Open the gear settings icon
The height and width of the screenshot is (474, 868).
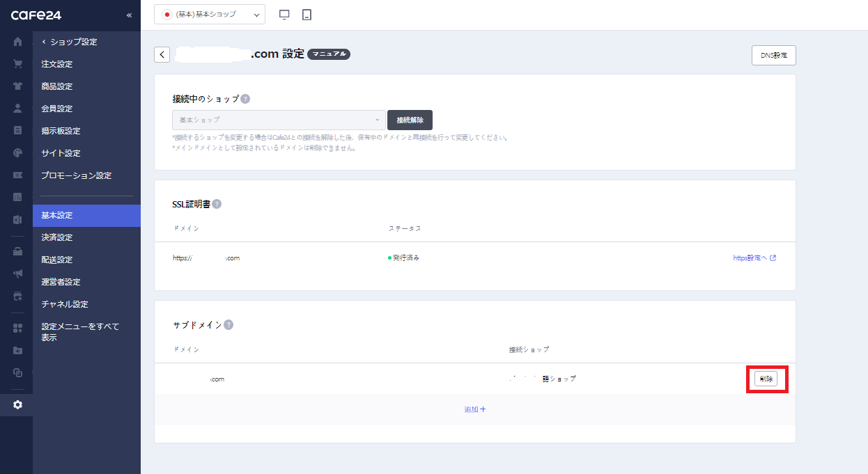(x=17, y=405)
